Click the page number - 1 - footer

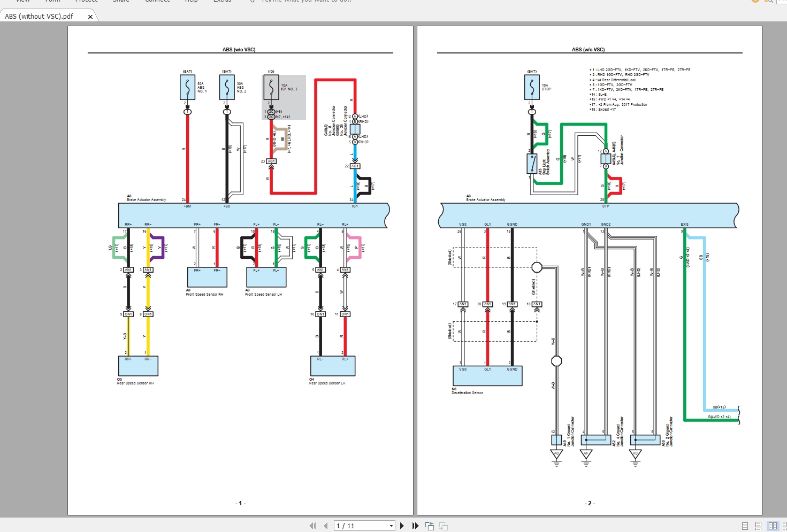[x=240, y=503]
